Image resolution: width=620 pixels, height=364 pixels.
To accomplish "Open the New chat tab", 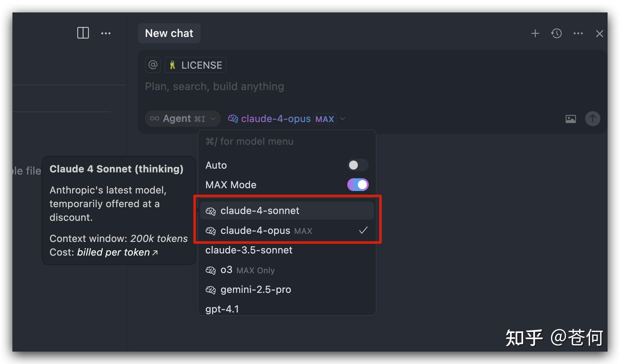I will point(169,33).
